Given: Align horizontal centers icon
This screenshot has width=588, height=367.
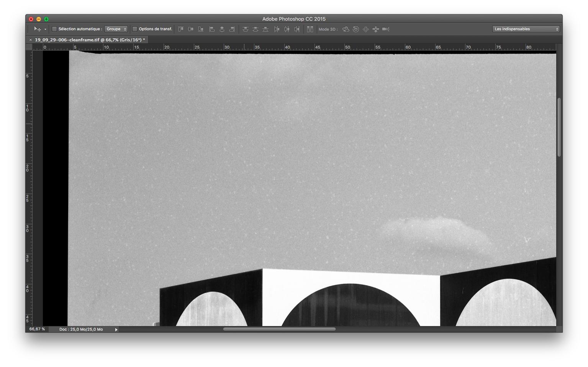Looking at the screenshot, I should pyautogui.click(x=222, y=29).
